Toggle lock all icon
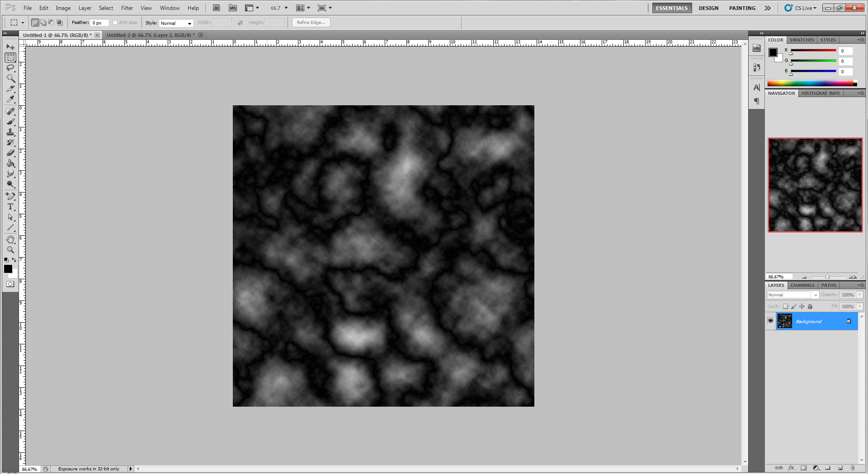 pos(810,306)
